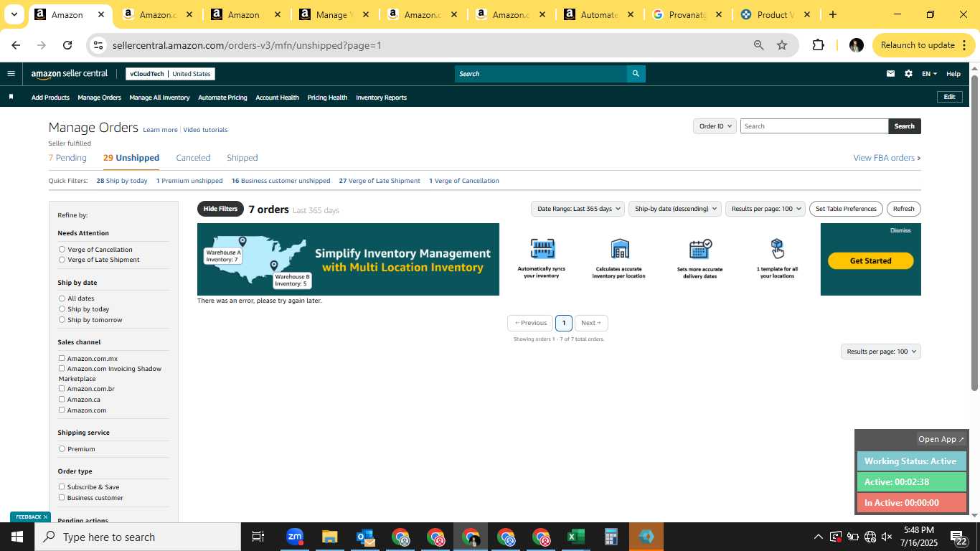The image size is (980, 551).
Task: Click the order search input field
Action: click(814, 126)
